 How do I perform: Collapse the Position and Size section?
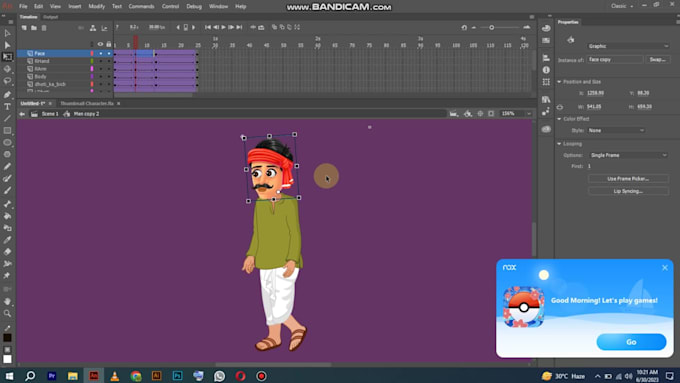click(x=559, y=82)
